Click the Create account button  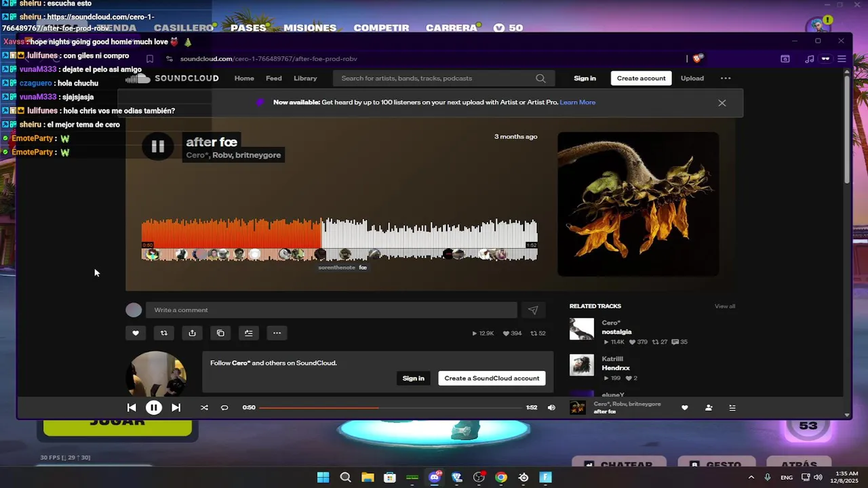click(641, 78)
